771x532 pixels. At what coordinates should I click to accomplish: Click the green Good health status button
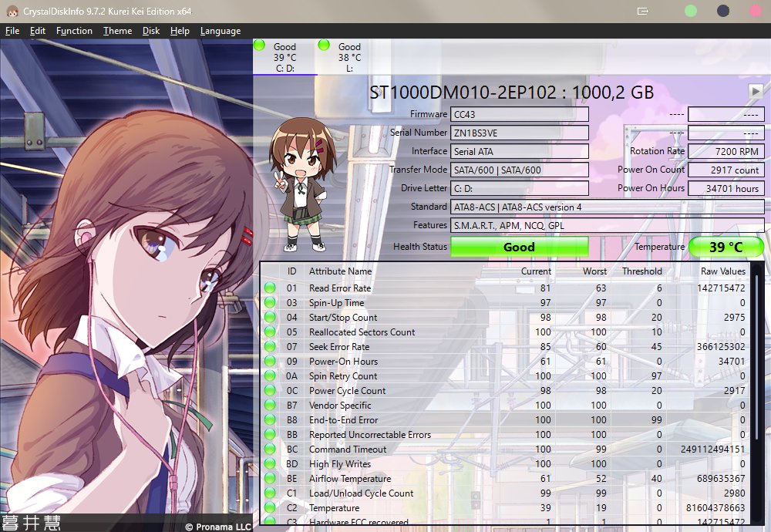click(x=519, y=247)
